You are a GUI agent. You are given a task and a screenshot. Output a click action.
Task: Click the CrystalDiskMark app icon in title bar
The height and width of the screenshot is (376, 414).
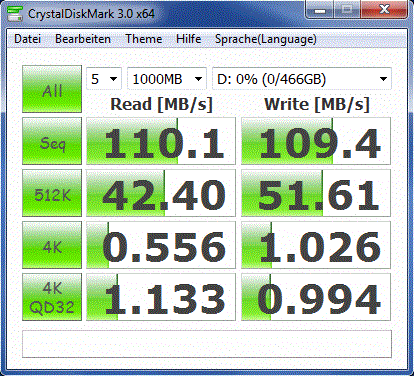pyautogui.click(x=15, y=13)
